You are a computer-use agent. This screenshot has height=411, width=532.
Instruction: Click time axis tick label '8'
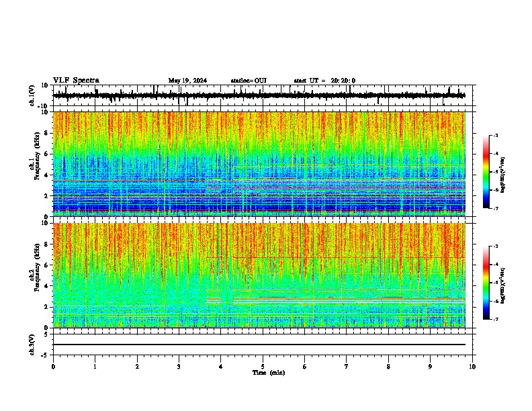pos(388,367)
